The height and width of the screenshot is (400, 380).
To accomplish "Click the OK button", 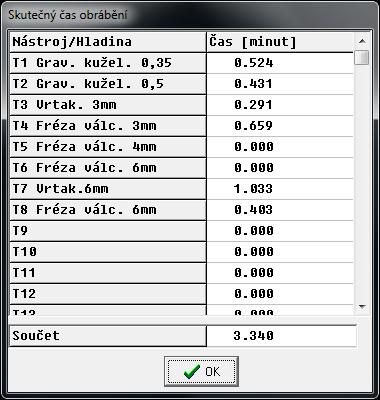I will [x=201, y=371].
